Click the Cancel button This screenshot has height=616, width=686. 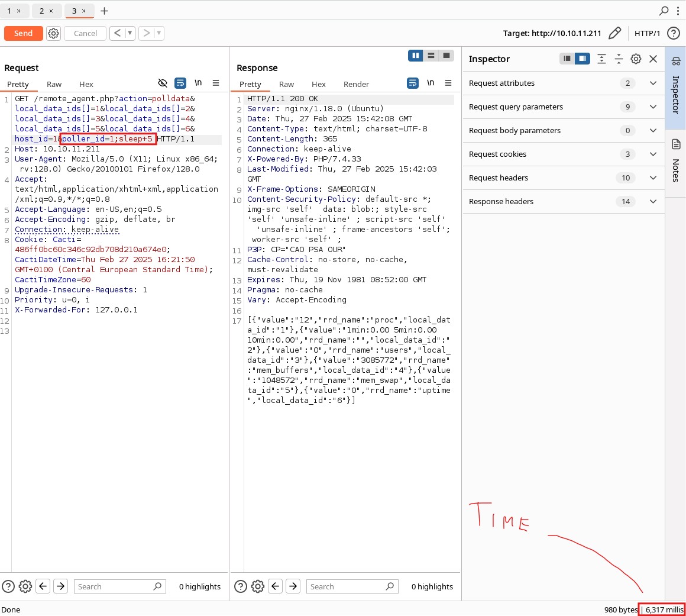tap(85, 33)
